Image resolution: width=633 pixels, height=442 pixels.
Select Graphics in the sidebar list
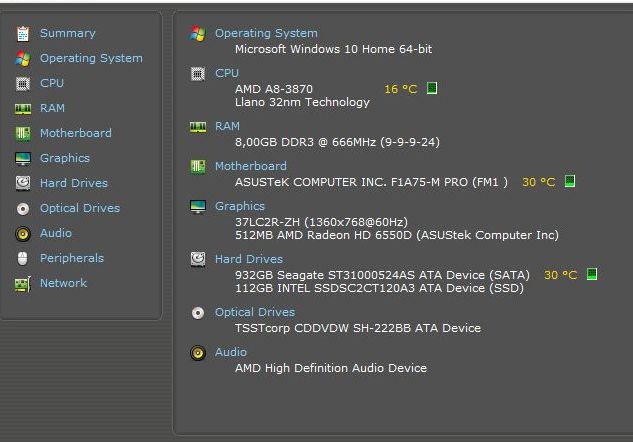tap(65, 158)
